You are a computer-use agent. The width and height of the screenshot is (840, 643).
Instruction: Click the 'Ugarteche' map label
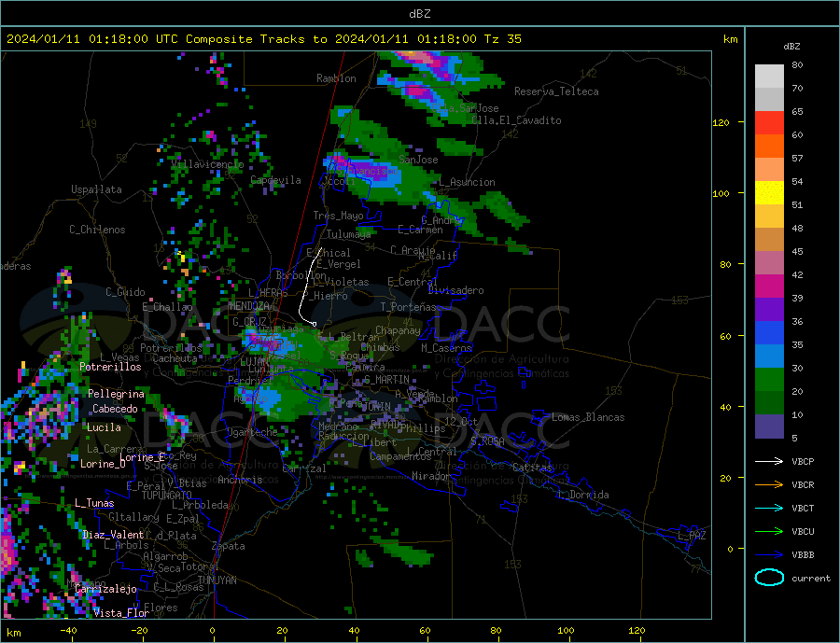click(252, 432)
